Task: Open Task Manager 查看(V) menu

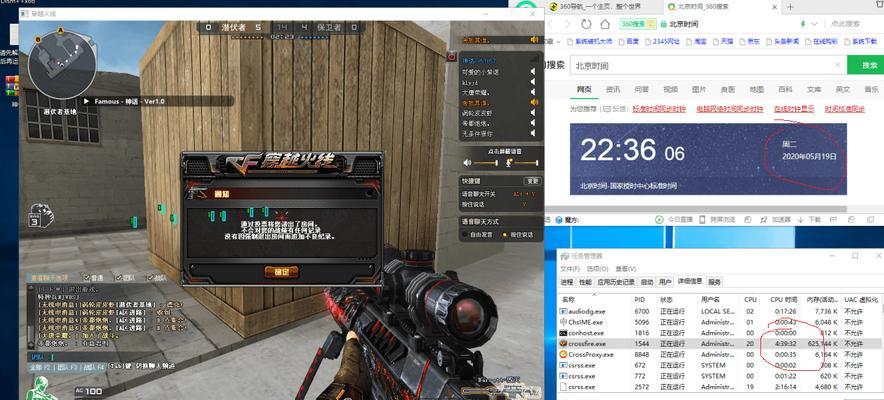Action: pos(625,269)
